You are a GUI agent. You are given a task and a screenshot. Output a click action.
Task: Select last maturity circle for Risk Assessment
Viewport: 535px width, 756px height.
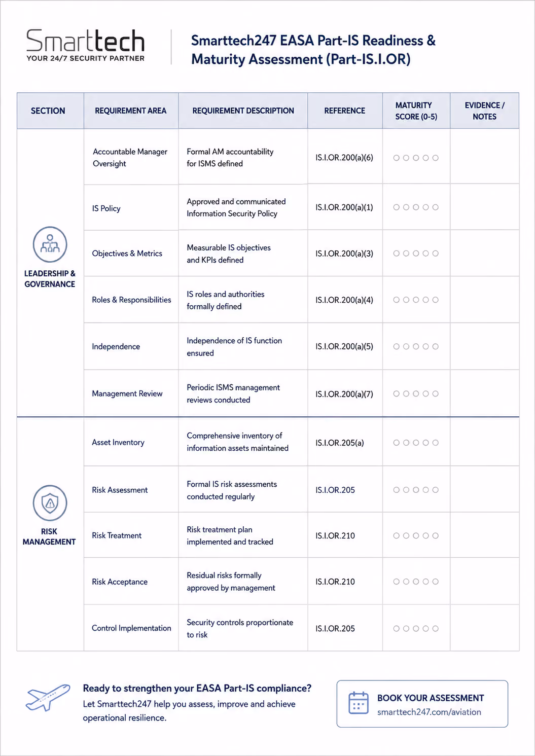point(436,490)
